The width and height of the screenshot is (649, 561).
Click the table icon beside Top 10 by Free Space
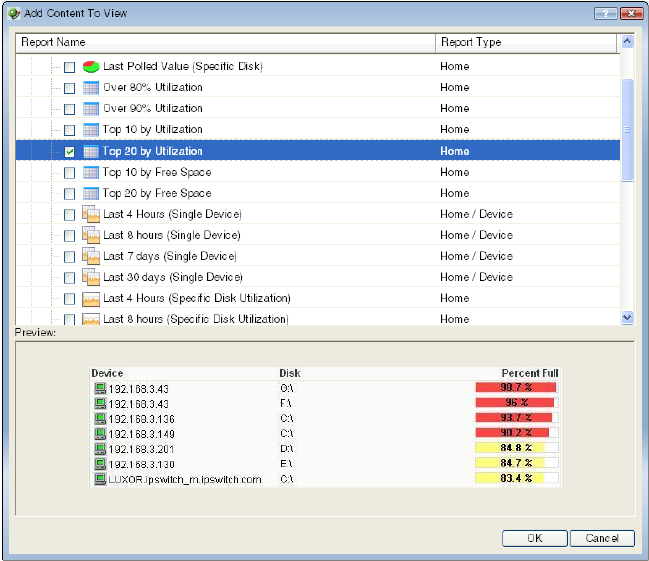90,172
